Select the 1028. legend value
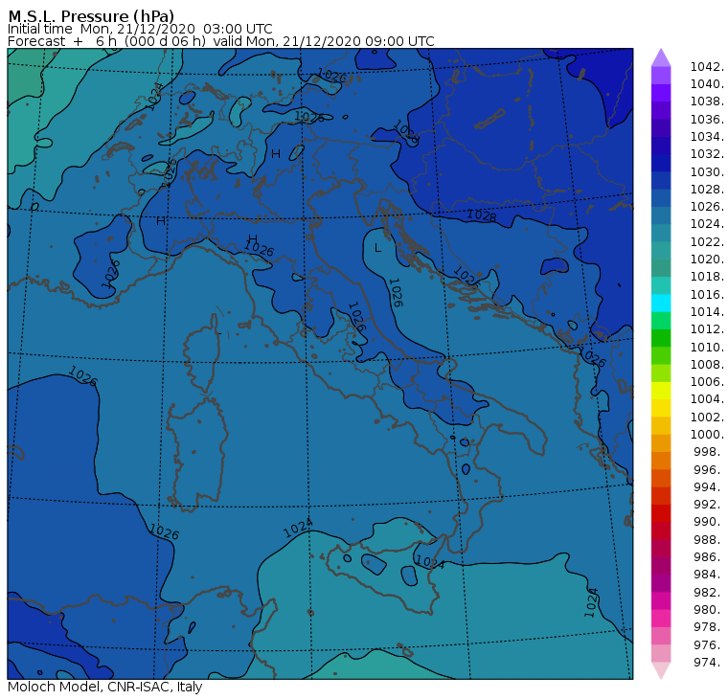The image size is (728, 700). click(x=707, y=190)
